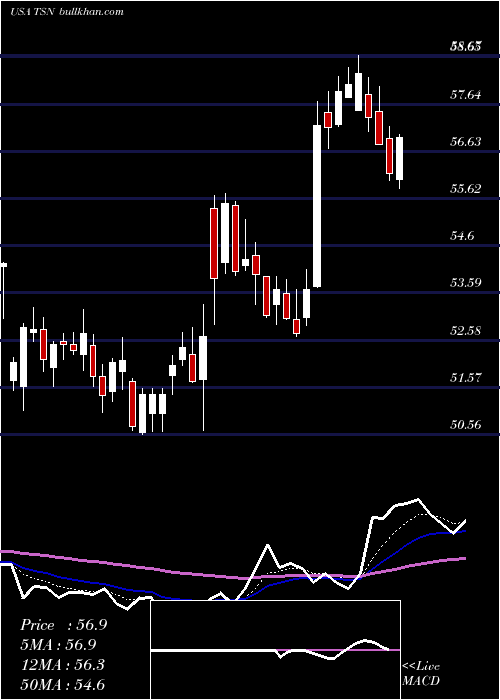Select the 54.6 price axis label

(x=462, y=236)
